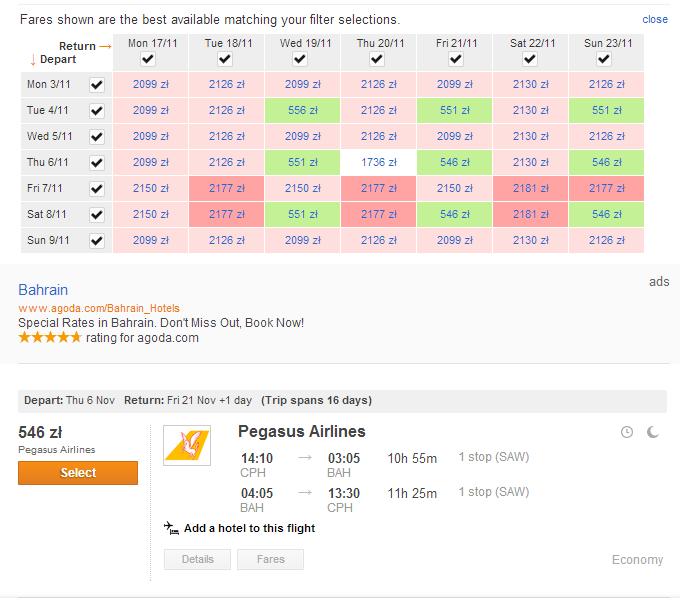The height and width of the screenshot is (602, 680).
Task: Click the overnight moon icon
Action: click(653, 432)
